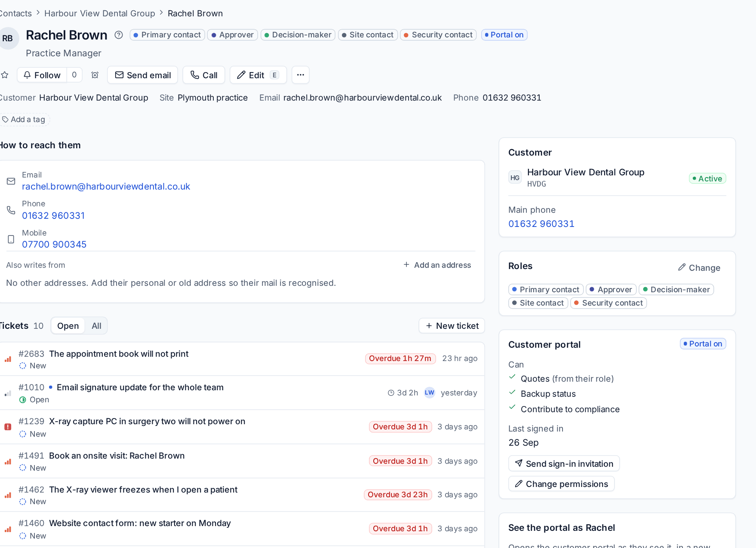Screen dimensions: 756x548
Task: Click the "Overdue 1h 27m" badge
Action: pos(400,358)
